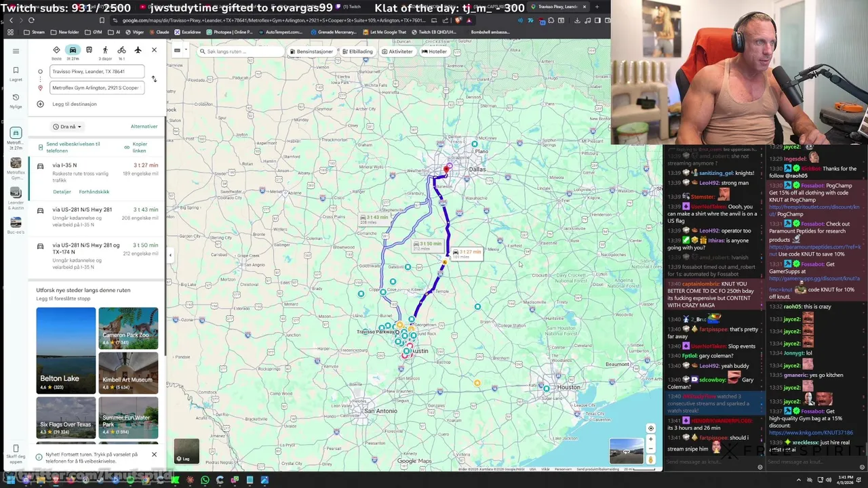Open the Photopea bookmark
This screenshot has height=488, width=868.
click(229, 32)
